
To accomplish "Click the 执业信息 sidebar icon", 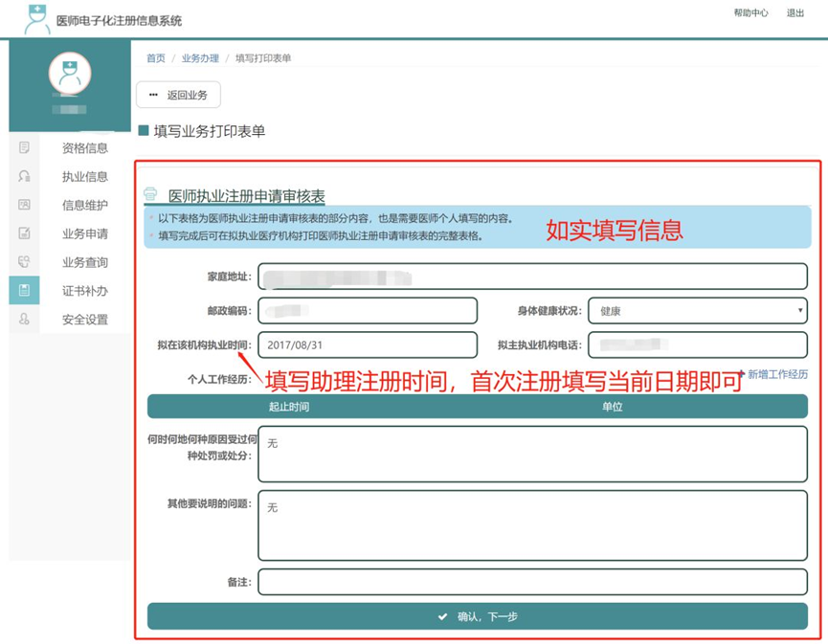I will coord(24,176).
